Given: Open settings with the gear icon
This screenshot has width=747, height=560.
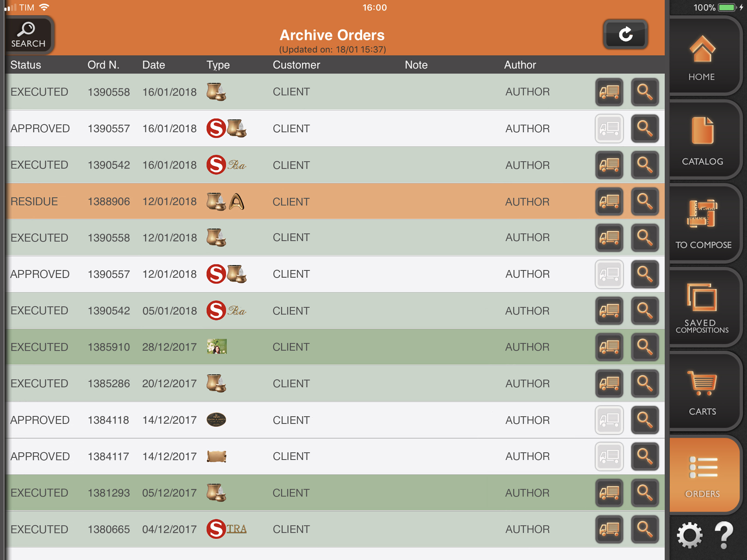Looking at the screenshot, I should (689, 535).
